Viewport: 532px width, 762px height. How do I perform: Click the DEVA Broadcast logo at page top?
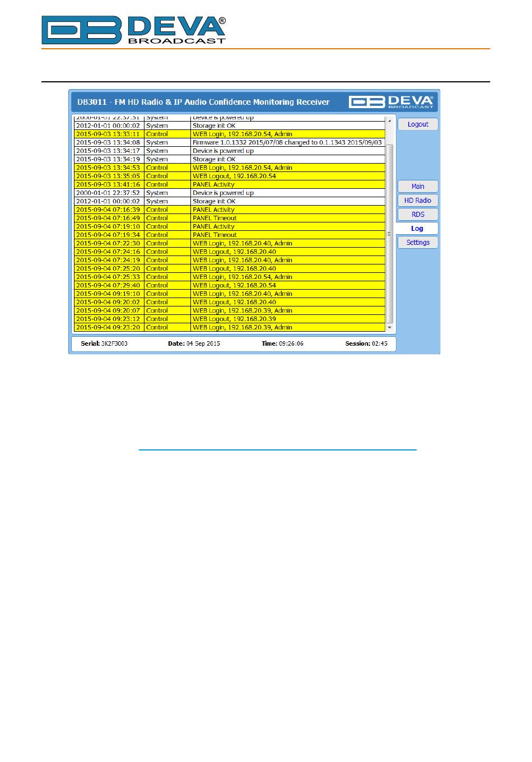click(134, 30)
